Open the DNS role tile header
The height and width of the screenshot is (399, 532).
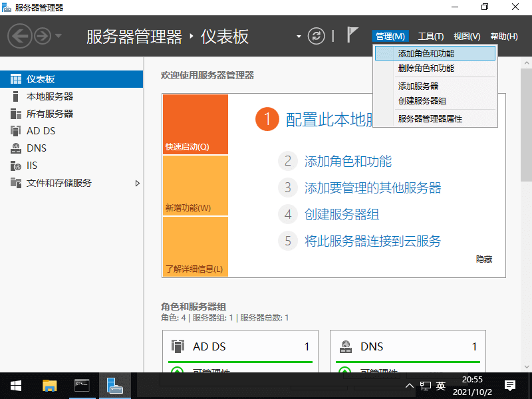tap(408, 346)
